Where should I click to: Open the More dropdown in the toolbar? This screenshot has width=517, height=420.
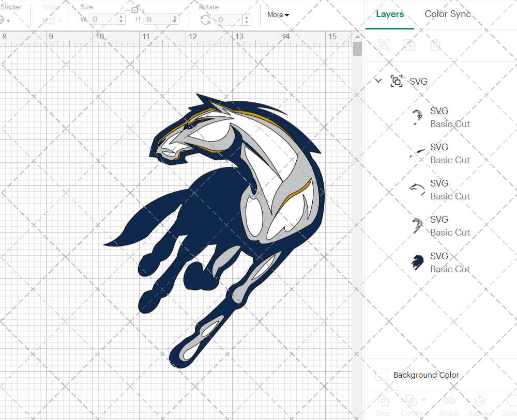click(278, 14)
